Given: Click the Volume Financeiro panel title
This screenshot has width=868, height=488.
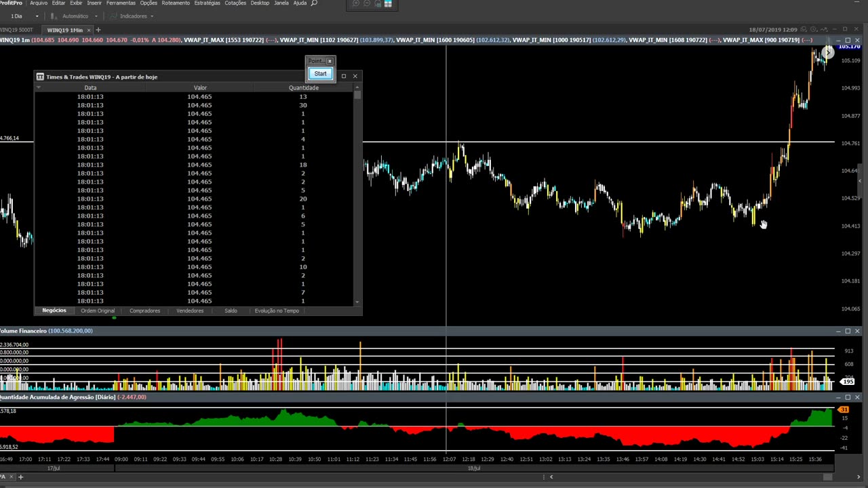Looking at the screenshot, I should [x=24, y=331].
